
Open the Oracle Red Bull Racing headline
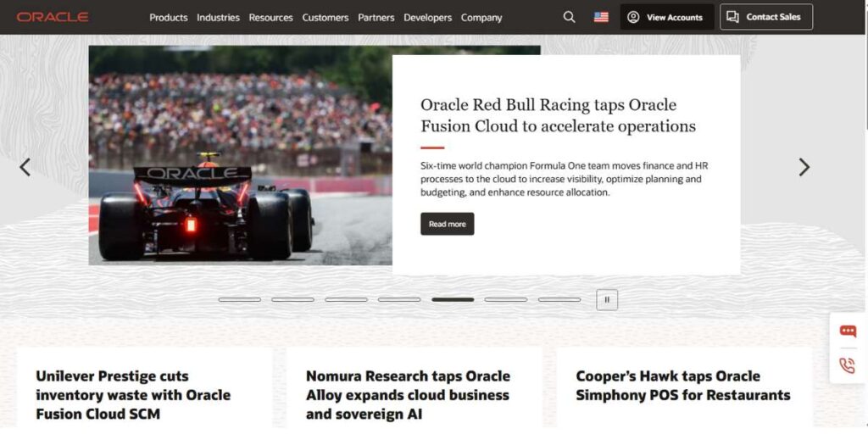(x=558, y=115)
